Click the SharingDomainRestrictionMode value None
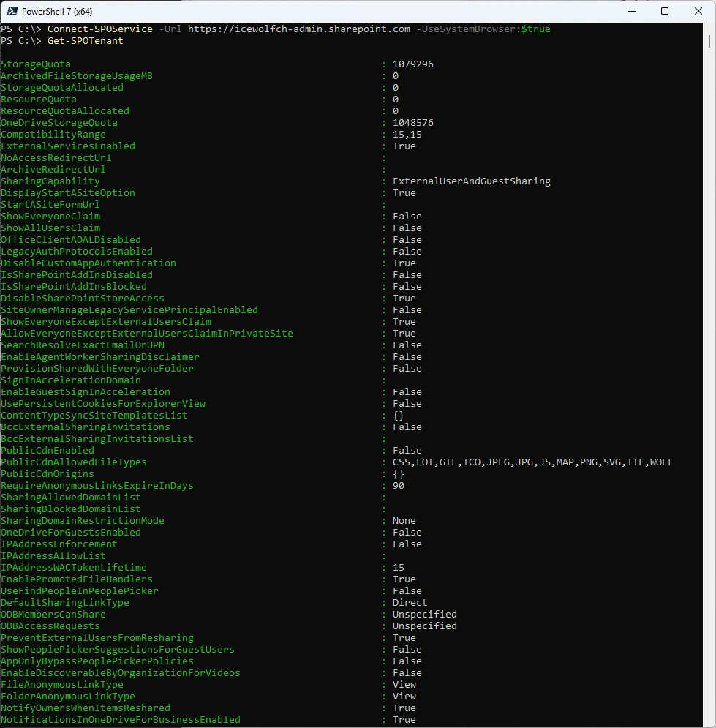This screenshot has width=716, height=728. tap(404, 520)
